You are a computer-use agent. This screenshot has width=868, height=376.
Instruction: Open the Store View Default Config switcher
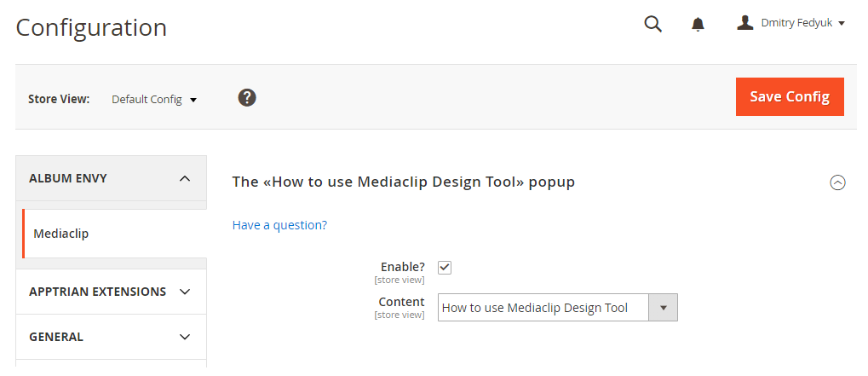[x=154, y=100]
